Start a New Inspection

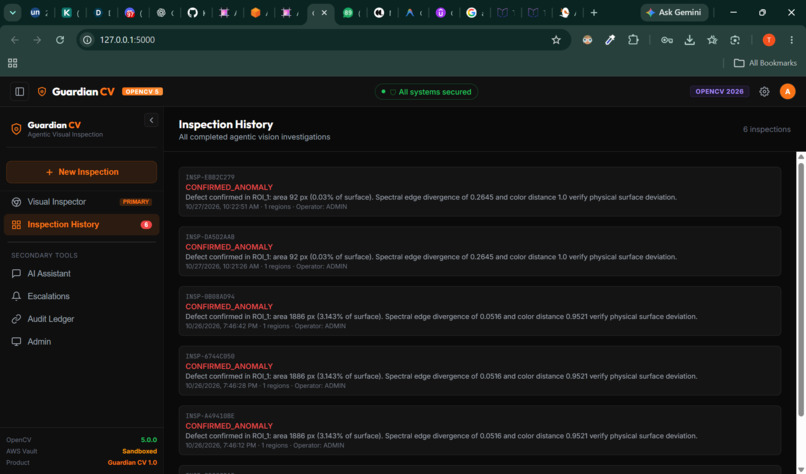click(x=81, y=172)
